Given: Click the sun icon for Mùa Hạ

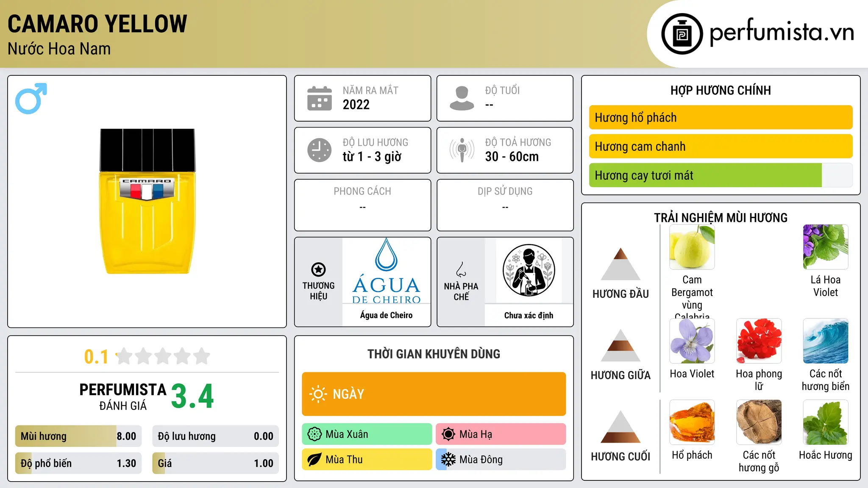Looking at the screenshot, I should (448, 434).
